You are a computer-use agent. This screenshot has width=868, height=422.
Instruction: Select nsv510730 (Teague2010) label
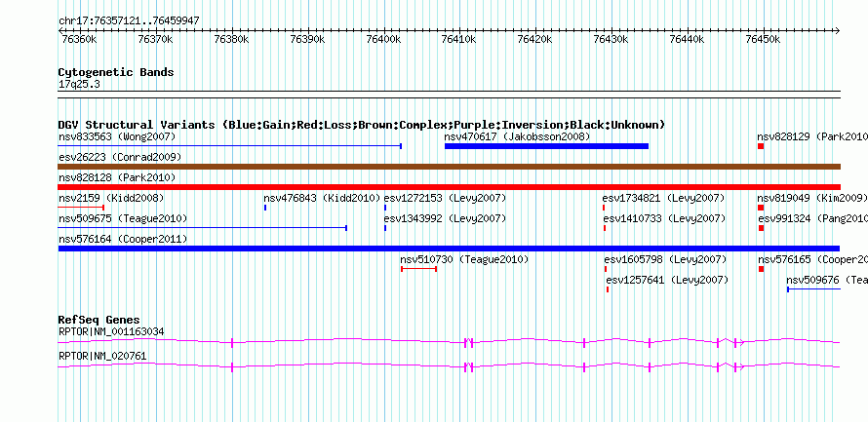[x=464, y=259]
